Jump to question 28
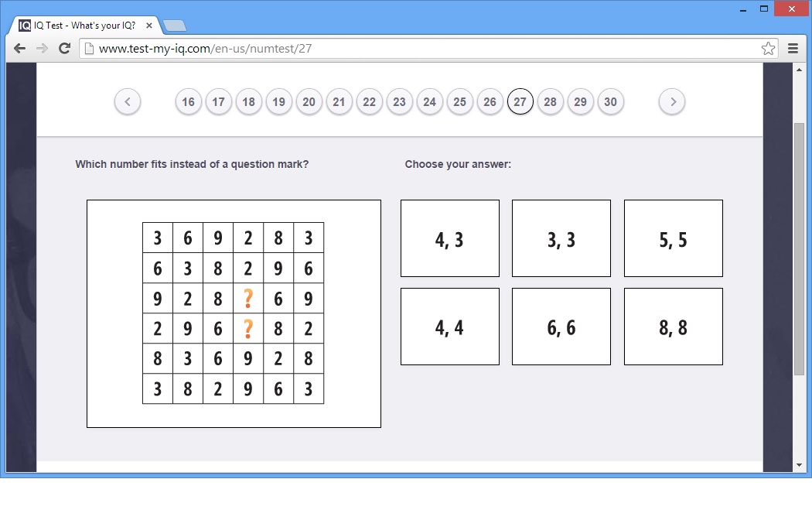 (551, 101)
